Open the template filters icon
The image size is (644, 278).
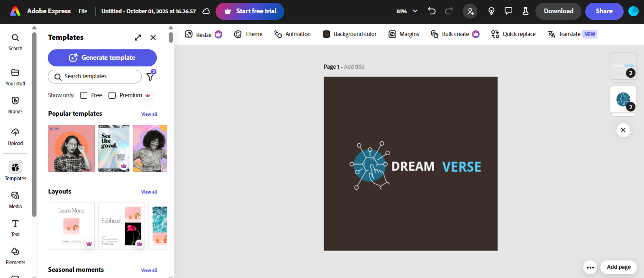pyautogui.click(x=150, y=76)
